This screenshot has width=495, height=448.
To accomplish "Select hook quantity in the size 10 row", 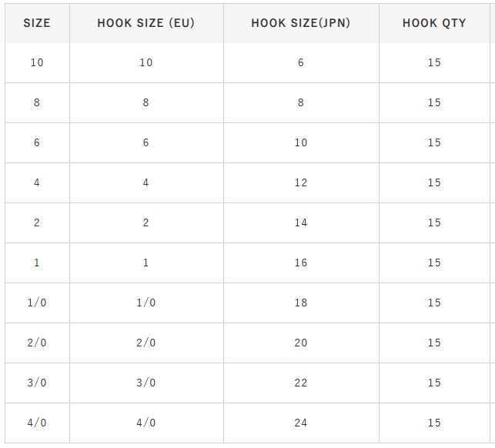I will pyautogui.click(x=434, y=62).
